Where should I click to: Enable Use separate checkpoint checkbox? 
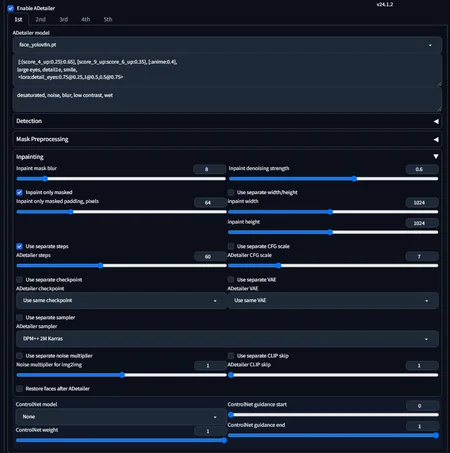(x=19, y=280)
